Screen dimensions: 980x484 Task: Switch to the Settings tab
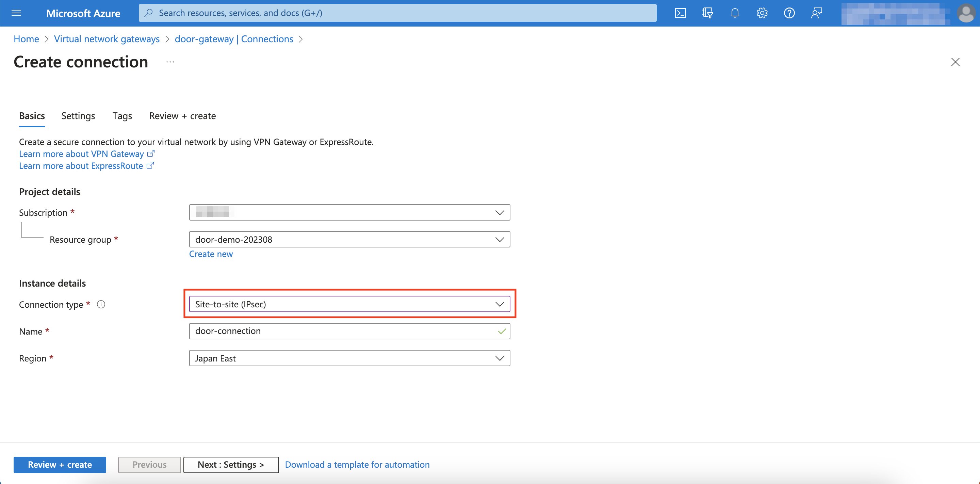point(78,116)
